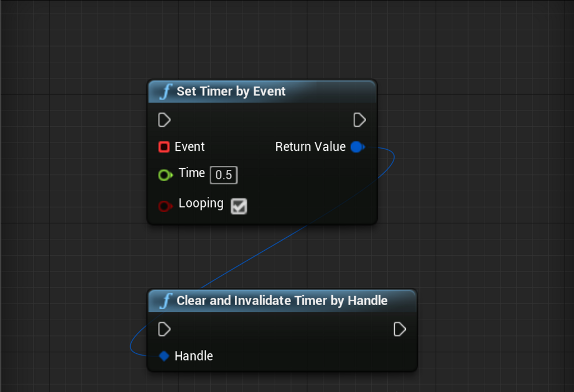574x392 pixels.
Task: Click the red Event input pin
Action: tap(164, 147)
